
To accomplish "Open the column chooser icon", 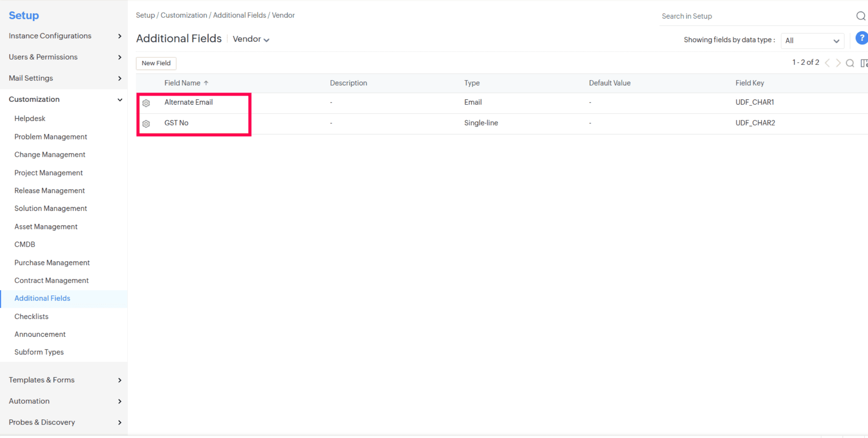I will tap(864, 63).
